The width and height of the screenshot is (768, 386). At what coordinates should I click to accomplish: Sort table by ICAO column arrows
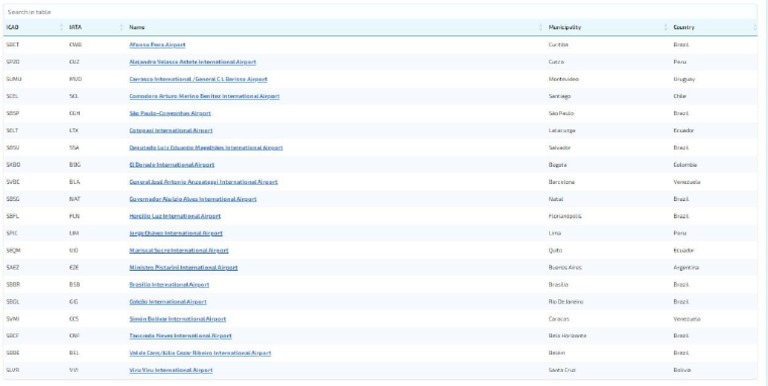pos(62,27)
